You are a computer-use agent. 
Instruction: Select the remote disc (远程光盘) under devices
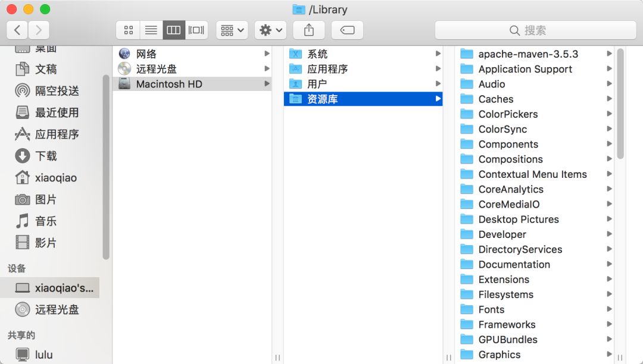point(57,309)
